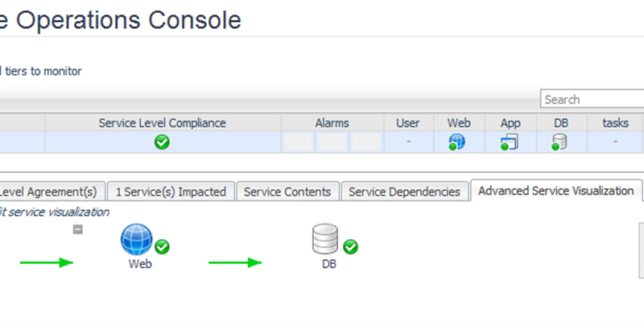The image size is (644, 322).
Task: Click the green status check beside DB node
Action: (x=351, y=246)
